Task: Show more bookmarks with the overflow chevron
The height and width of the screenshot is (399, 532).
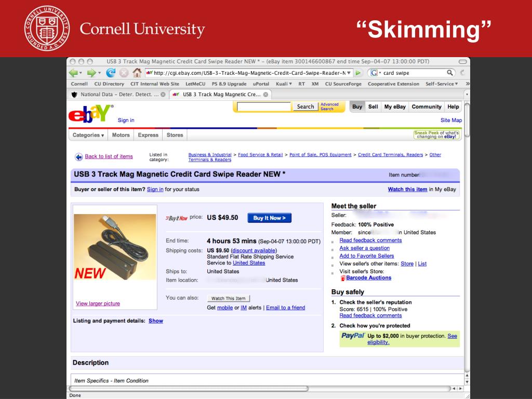Action: 467,84
